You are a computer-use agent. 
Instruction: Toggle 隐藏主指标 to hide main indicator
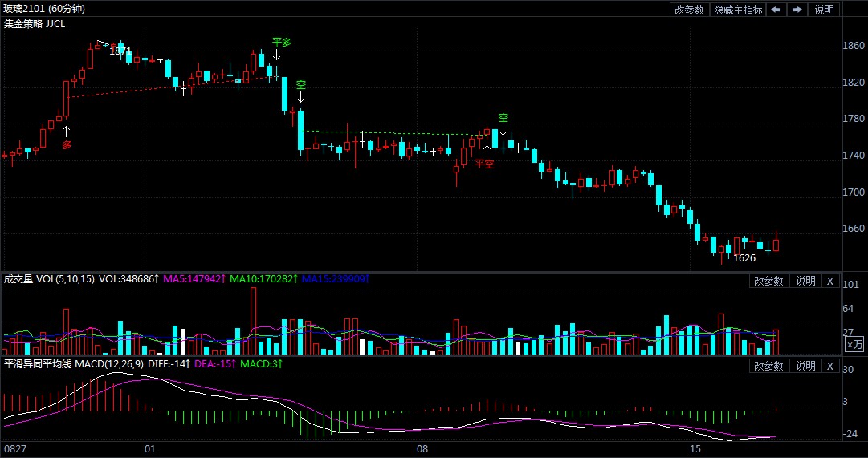(x=737, y=10)
